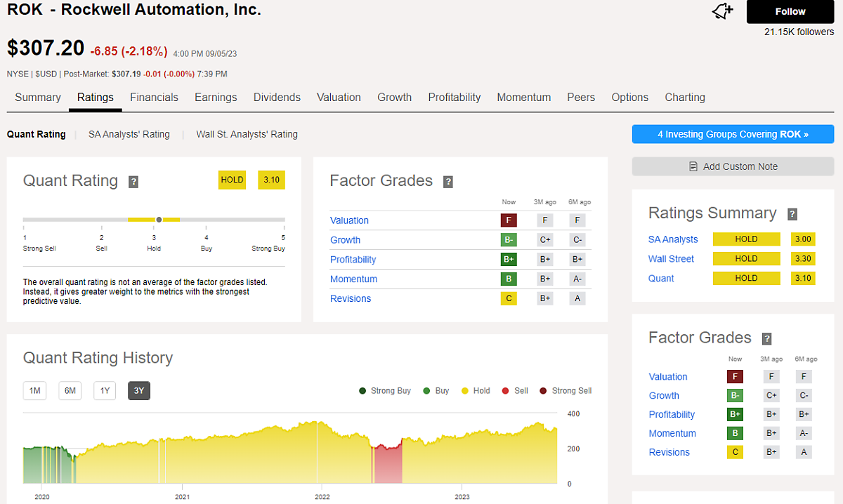
Task: Open Wall Street link in Ratings Summary
Action: pyautogui.click(x=671, y=259)
